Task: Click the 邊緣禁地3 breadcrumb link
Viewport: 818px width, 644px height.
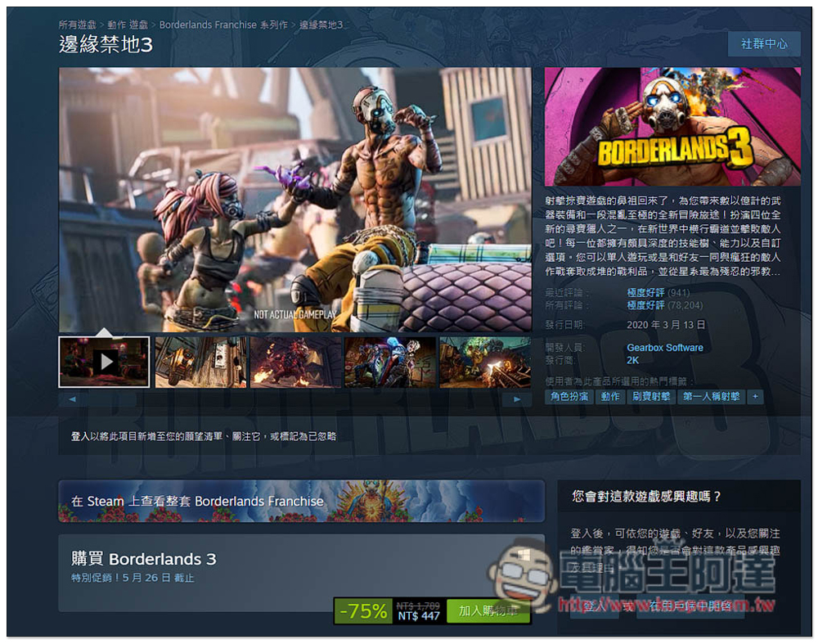Action: click(x=321, y=25)
